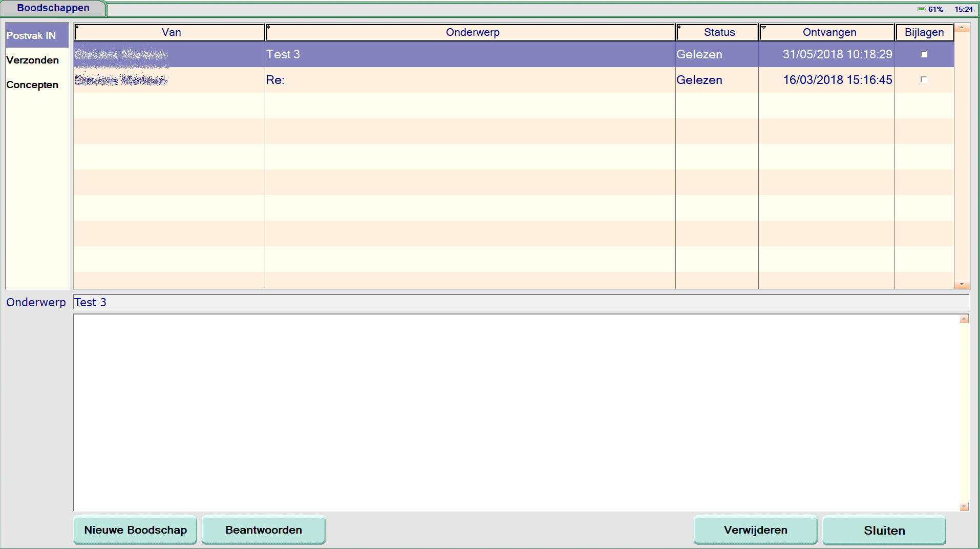Close the window with the Sluiten button
This screenshot has width=980, height=549.
[884, 531]
